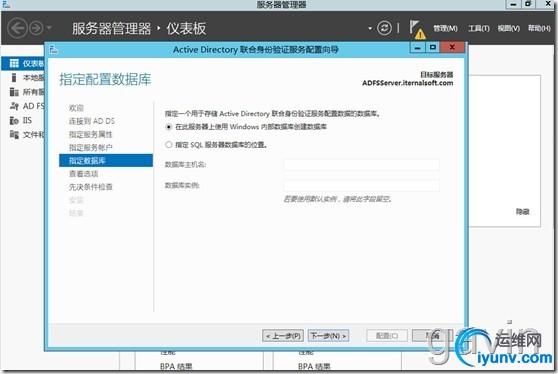Click the 配置(C) button
The height and width of the screenshot is (374, 558).
point(387,336)
